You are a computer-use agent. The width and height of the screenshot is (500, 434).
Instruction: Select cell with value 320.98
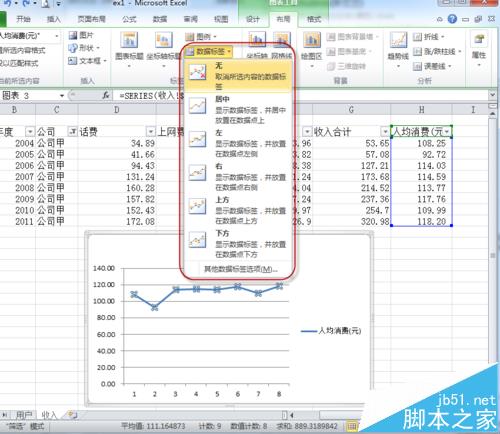[351, 221]
